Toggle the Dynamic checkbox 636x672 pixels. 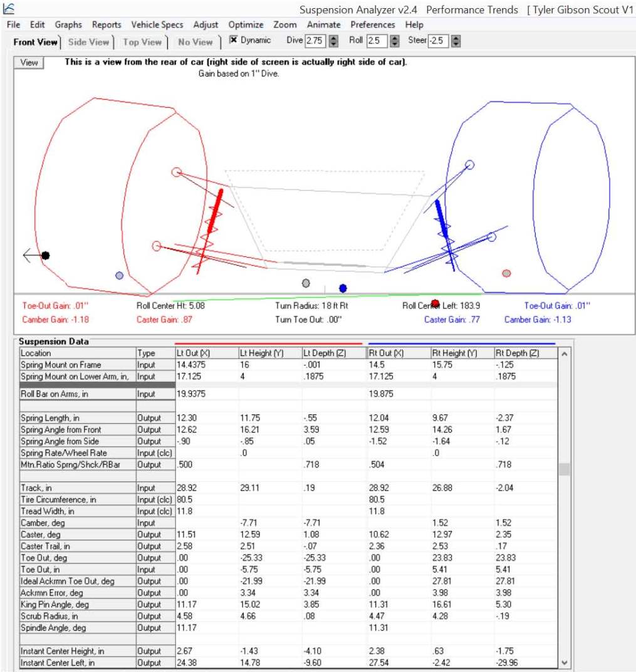point(233,40)
